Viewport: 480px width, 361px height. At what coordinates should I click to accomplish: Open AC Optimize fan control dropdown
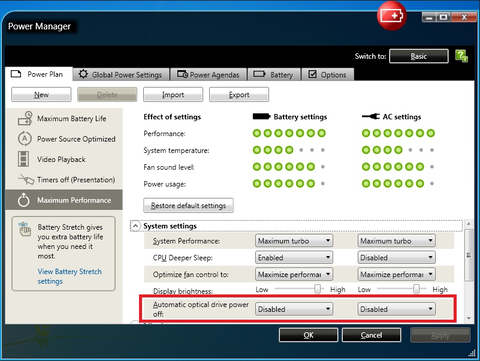coord(397,274)
